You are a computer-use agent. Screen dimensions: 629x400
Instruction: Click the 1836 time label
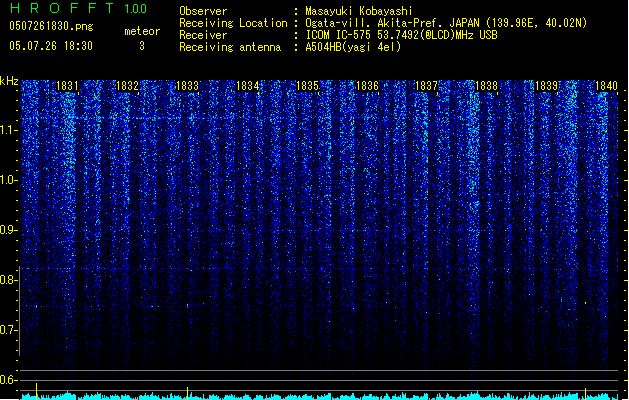coord(367,85)
